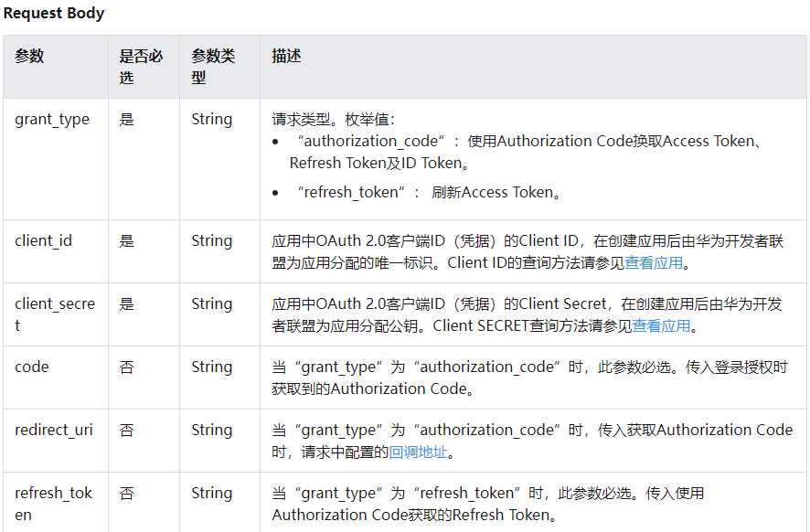Click 是 in the grant_type row

pyautogui.click(x=126, y=120)
